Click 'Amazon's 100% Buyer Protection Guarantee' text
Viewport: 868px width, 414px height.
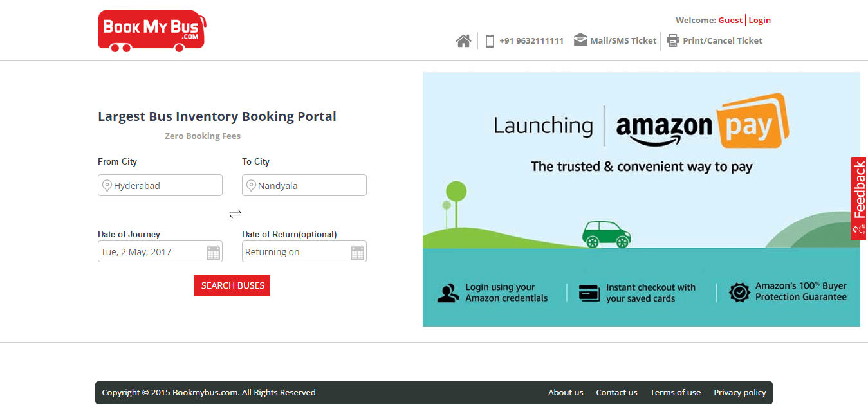(801, 291)
